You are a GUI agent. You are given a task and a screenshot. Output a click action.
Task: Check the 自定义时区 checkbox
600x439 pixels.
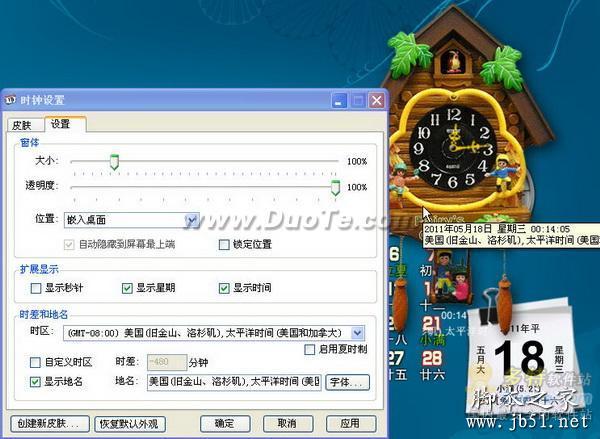(35, 362)
